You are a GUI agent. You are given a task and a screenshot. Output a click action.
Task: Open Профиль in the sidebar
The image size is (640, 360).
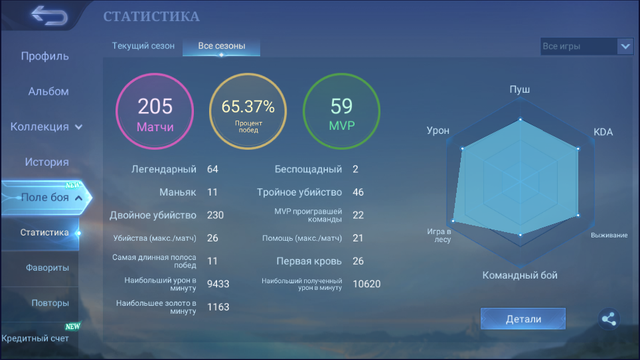[x=45, y=56]
